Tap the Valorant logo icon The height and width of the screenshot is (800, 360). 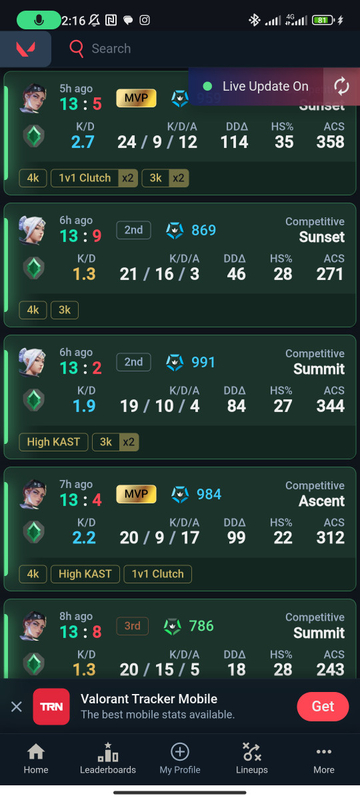click(x=25, y=49)
